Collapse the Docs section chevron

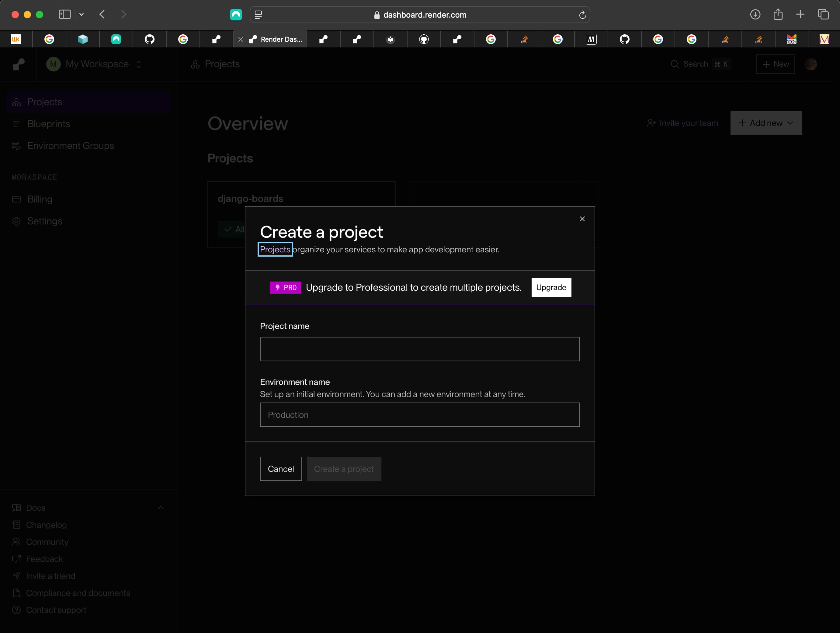161,508
